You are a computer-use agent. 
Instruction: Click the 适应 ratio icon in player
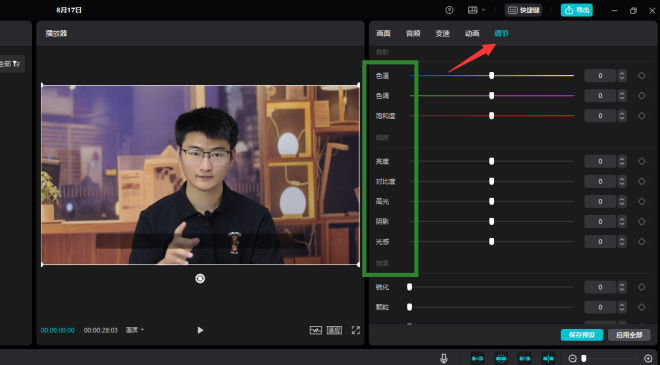pyautogui.click(x=335, y=330)
